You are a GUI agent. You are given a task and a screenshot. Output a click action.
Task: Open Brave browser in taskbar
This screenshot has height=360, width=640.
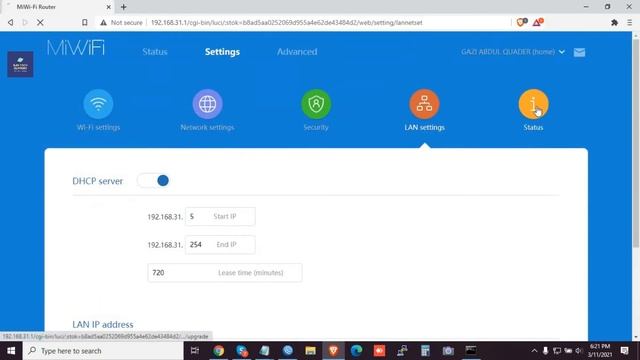(333, 351)
